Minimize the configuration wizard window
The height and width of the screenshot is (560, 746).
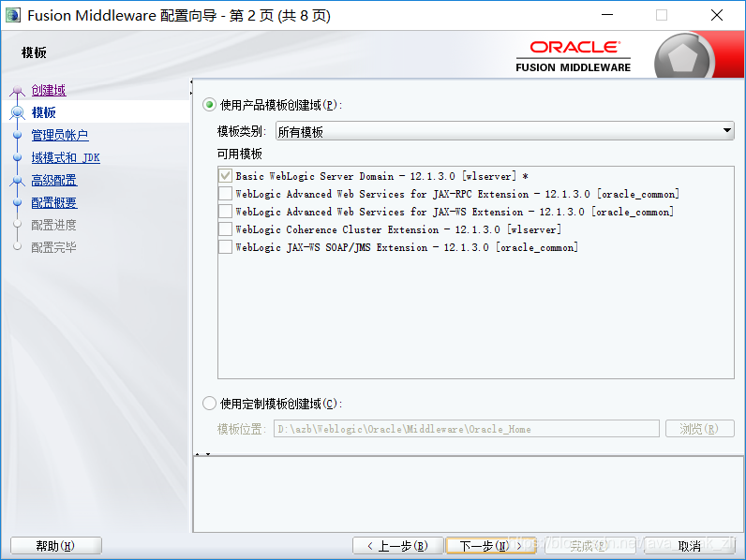607,15
